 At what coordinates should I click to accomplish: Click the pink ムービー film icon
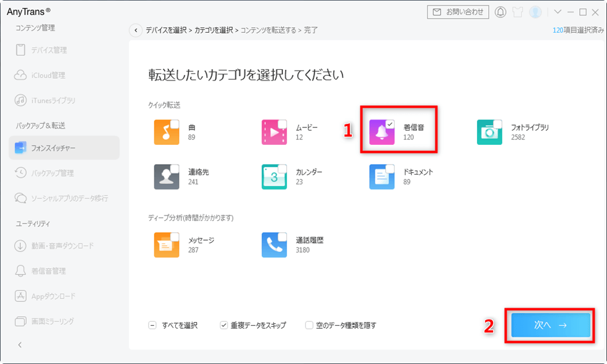tap(274, 132)
